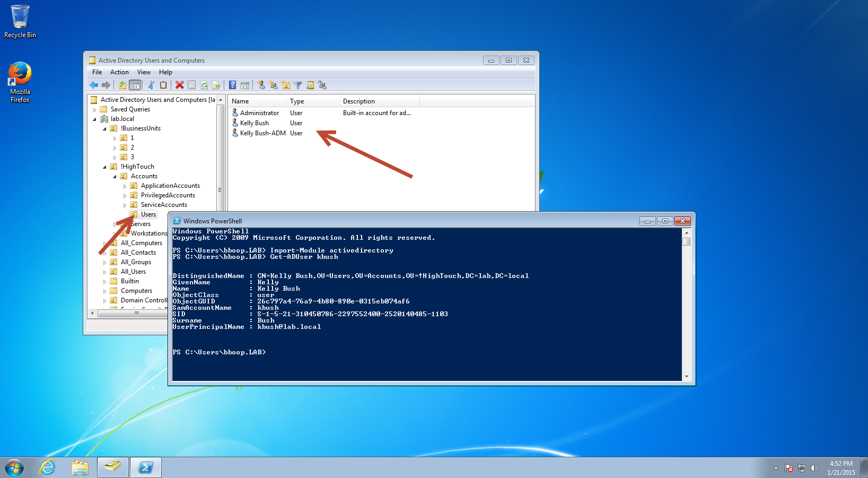Collapse the Accounts node
Image resolution: width=868 pixels, height=478 pixels.
pos(115,177)
